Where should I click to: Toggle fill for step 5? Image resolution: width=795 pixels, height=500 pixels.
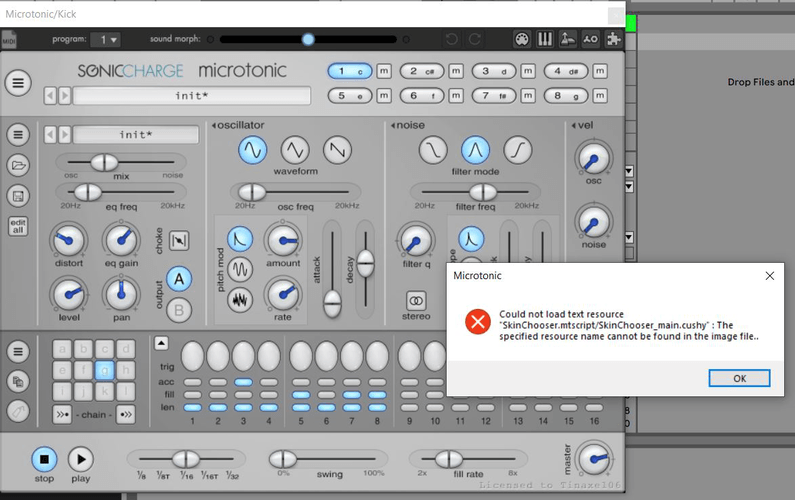(301, 395)
